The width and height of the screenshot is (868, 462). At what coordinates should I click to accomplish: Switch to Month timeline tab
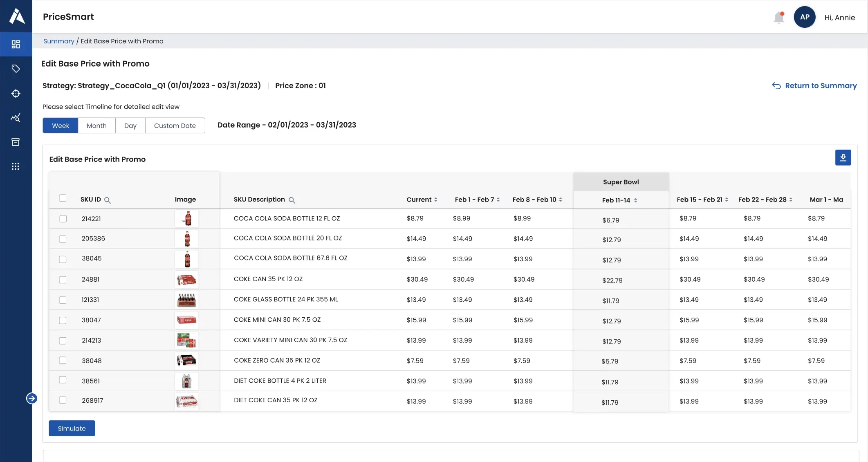(x=96, y=126)
